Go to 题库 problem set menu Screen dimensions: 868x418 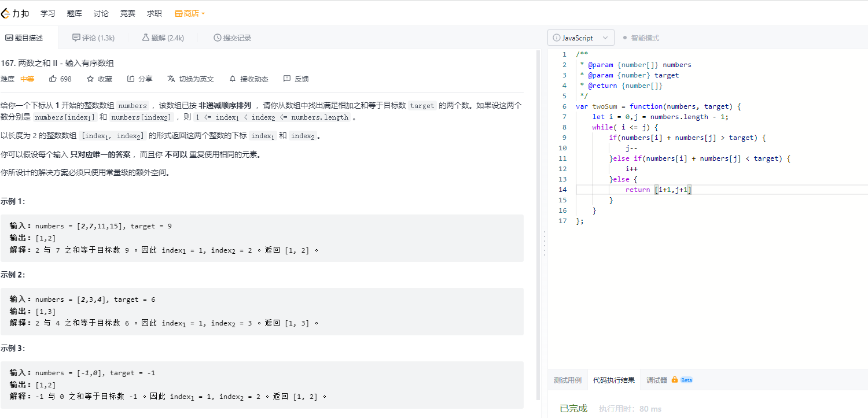click(x=74, y=13)
